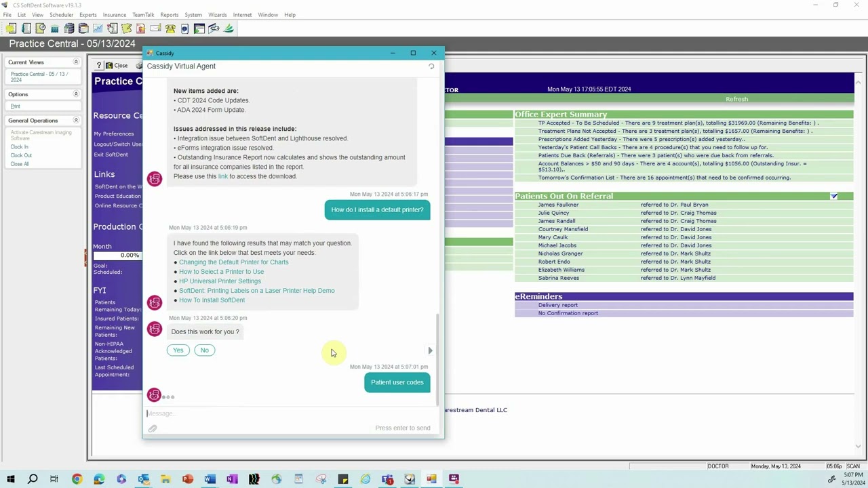Click the download 'link' in release notes
Viewport: 868px width, 488px height.
(x=223, y=176)
